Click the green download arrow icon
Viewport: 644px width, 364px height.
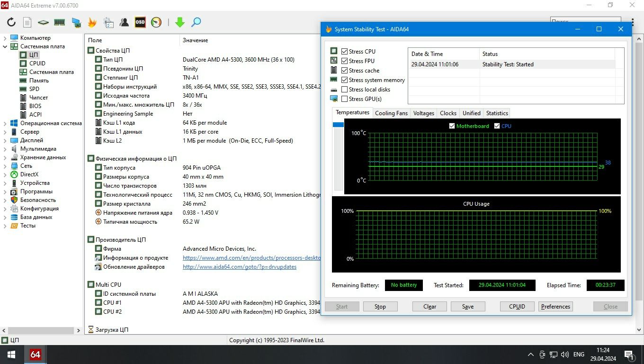click(179, 22)
